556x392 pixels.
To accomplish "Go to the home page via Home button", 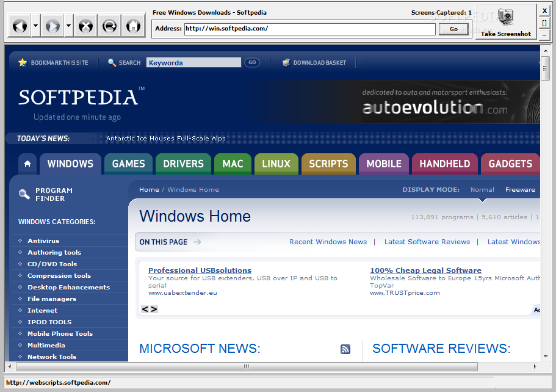I will pos(133,26).
